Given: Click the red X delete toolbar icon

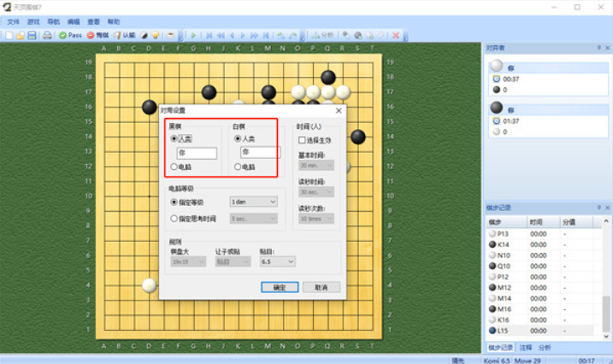Looking at the screenshot, I should [x=395, y=35].
